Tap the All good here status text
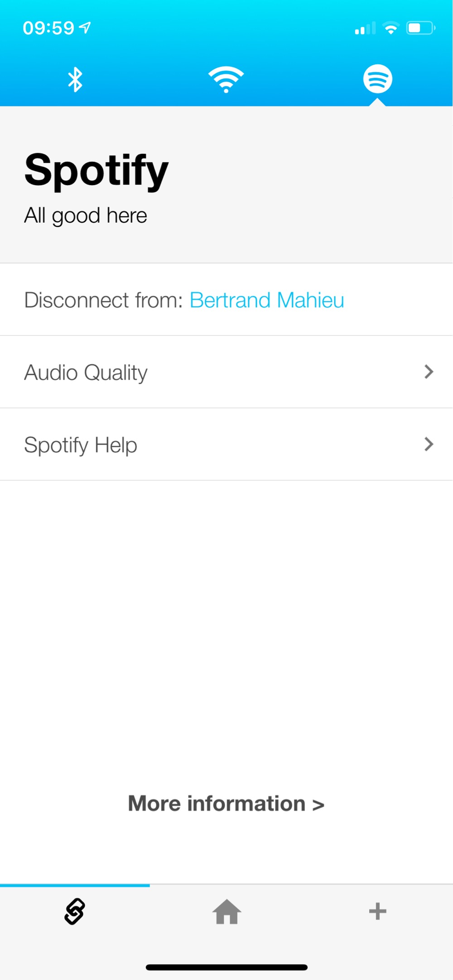The image size is (453, 980). pos(86,215)
